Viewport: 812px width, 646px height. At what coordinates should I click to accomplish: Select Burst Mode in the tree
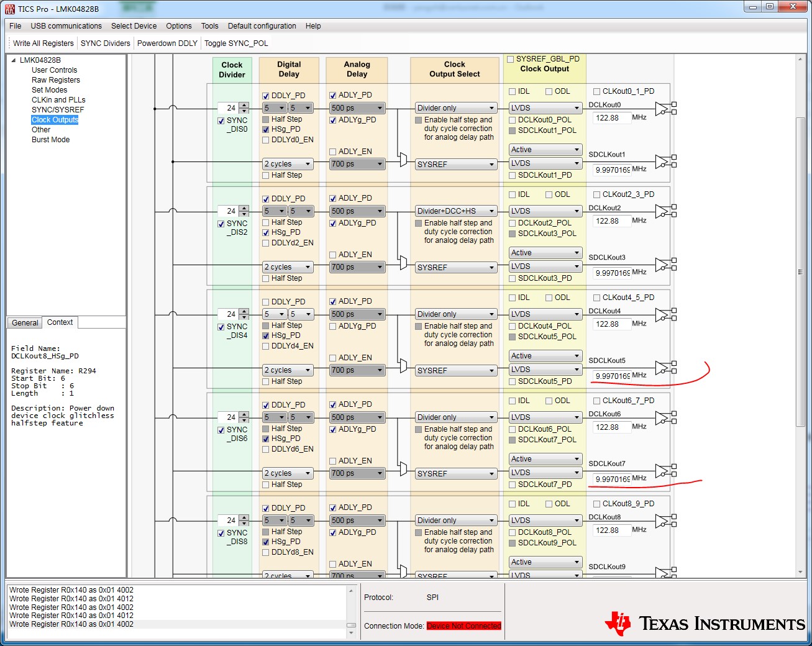[51, 140]
